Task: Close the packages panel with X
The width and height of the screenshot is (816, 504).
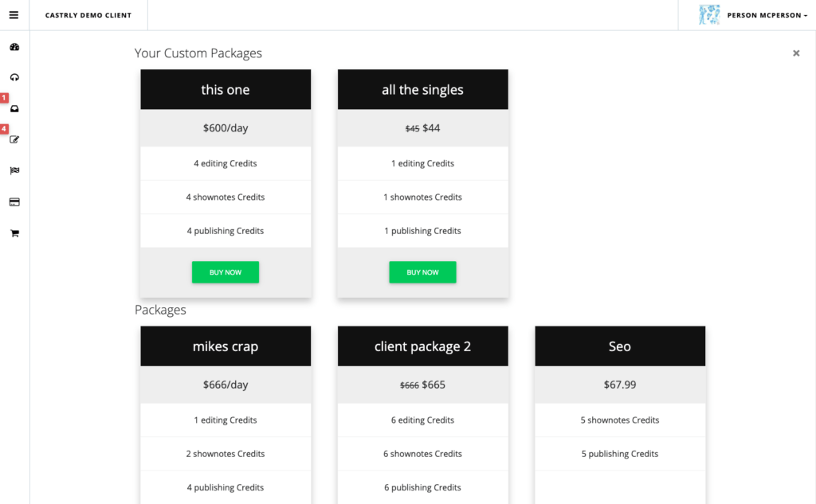Action: pos(796,53)
